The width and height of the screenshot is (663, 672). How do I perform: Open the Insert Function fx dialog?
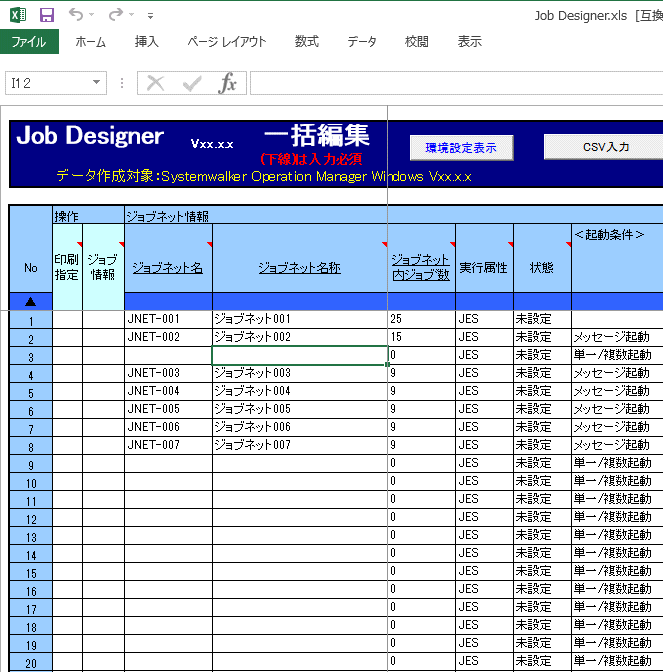click(x=228, y=83)
